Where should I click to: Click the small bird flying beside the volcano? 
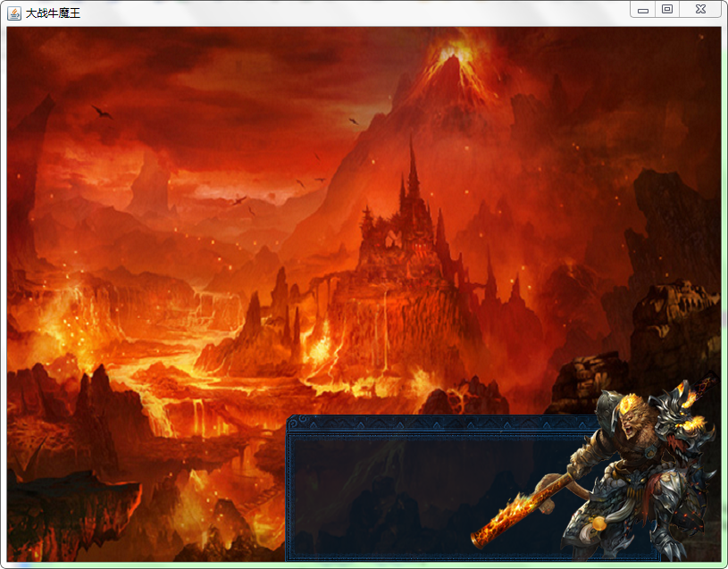point(354,121)
